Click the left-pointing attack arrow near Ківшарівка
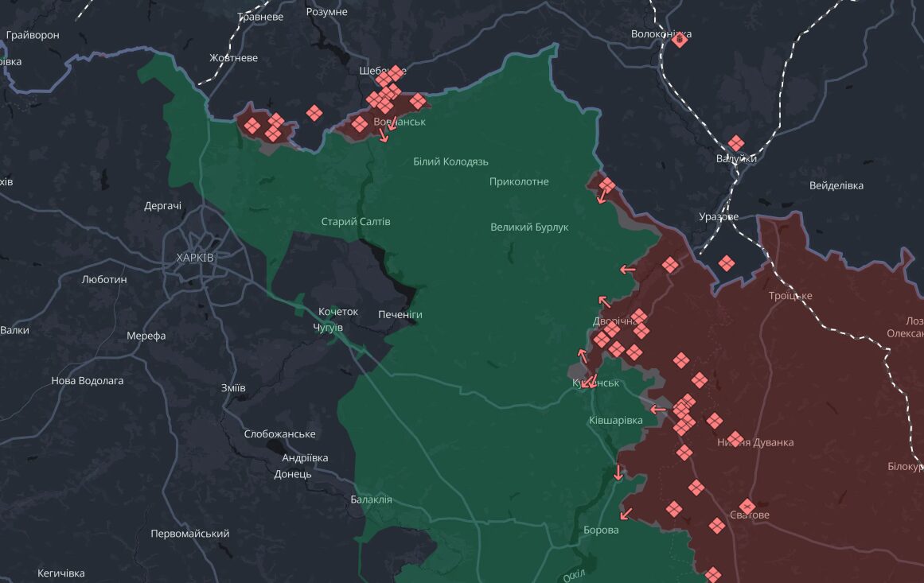 point(657,410)
